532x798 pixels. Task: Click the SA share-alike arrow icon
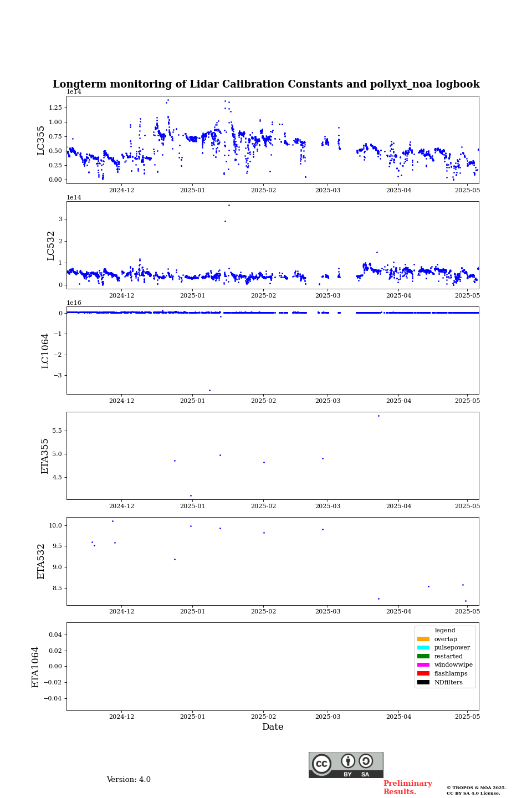click(366, 761)
